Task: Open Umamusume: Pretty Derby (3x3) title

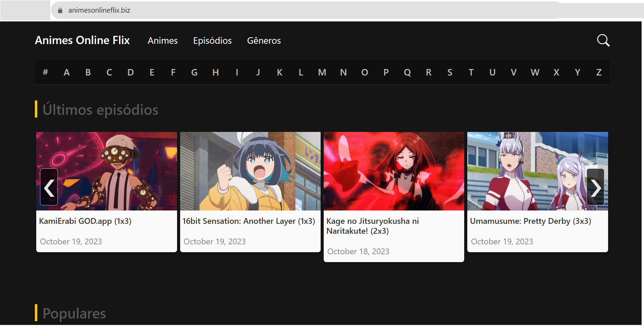Action: tap(530, 221)
